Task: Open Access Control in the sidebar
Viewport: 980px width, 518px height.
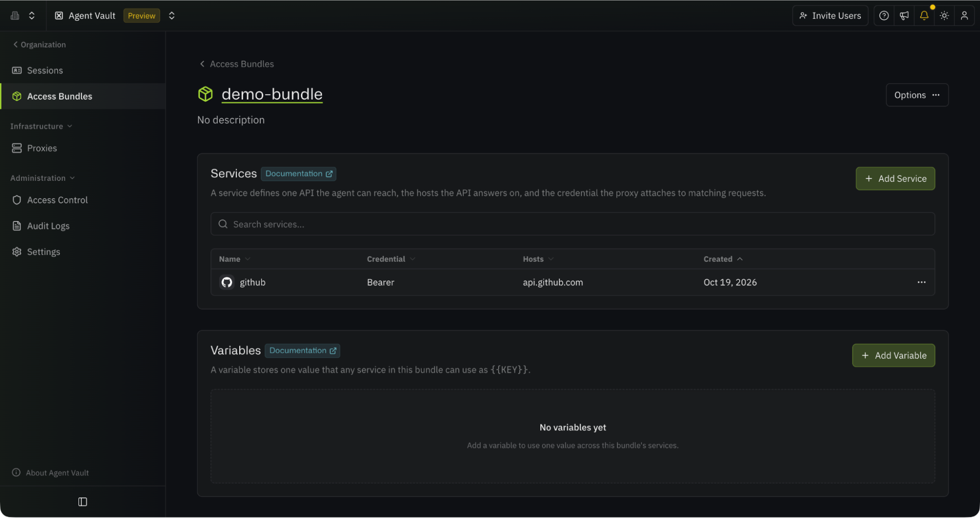Action: point(83,200)
